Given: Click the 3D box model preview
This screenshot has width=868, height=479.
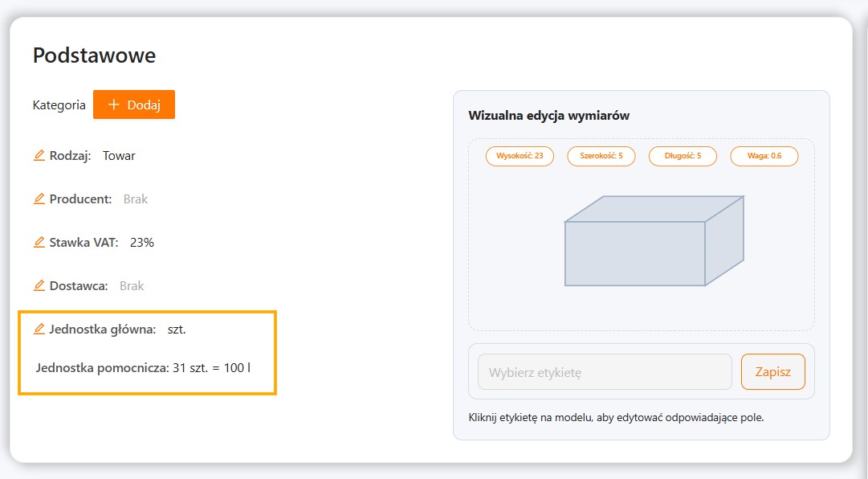Looking at the screenshot, I should [x=654, y=241].
